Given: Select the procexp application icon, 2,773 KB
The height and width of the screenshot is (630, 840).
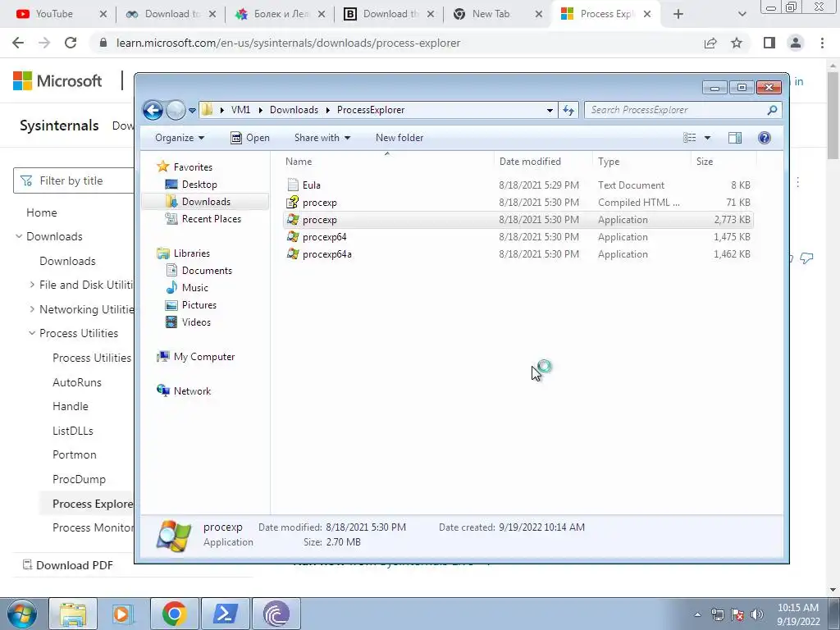Looking at the screenshot, I should point(293,220).
